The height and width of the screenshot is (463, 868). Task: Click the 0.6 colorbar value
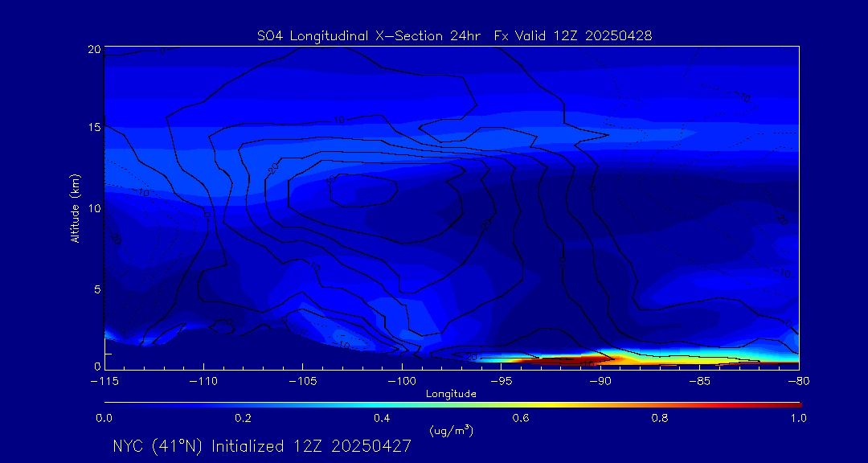(521, 418)
